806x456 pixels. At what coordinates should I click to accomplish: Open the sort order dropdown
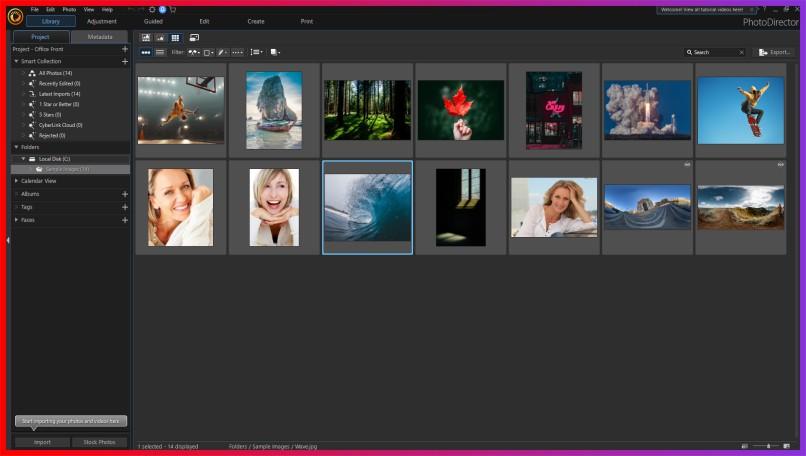pyautogui.click(x=257, y=52)
